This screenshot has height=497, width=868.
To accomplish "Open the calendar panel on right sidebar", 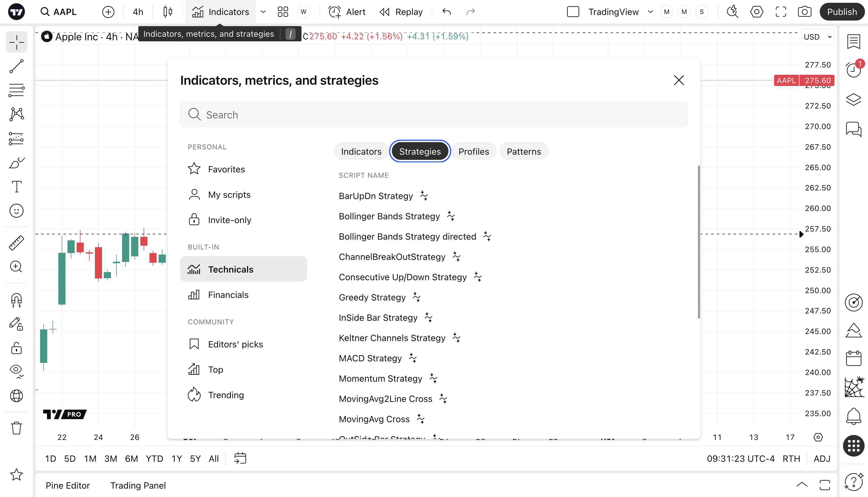I will pyautogui.click(x=853, y=358).
